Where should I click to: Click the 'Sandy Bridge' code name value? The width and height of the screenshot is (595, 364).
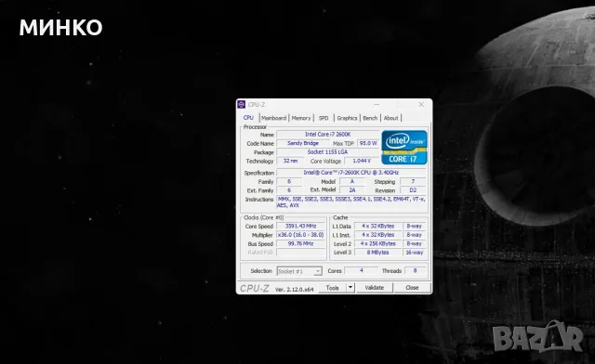(x=303, y=143)
